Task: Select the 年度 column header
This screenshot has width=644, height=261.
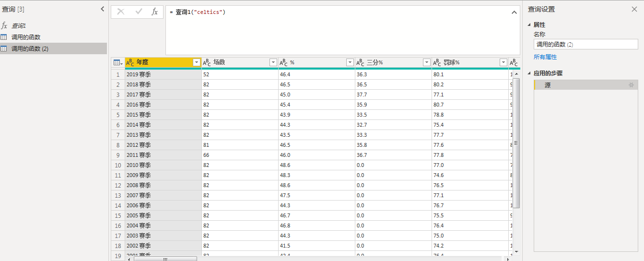Action: (163, 62)
